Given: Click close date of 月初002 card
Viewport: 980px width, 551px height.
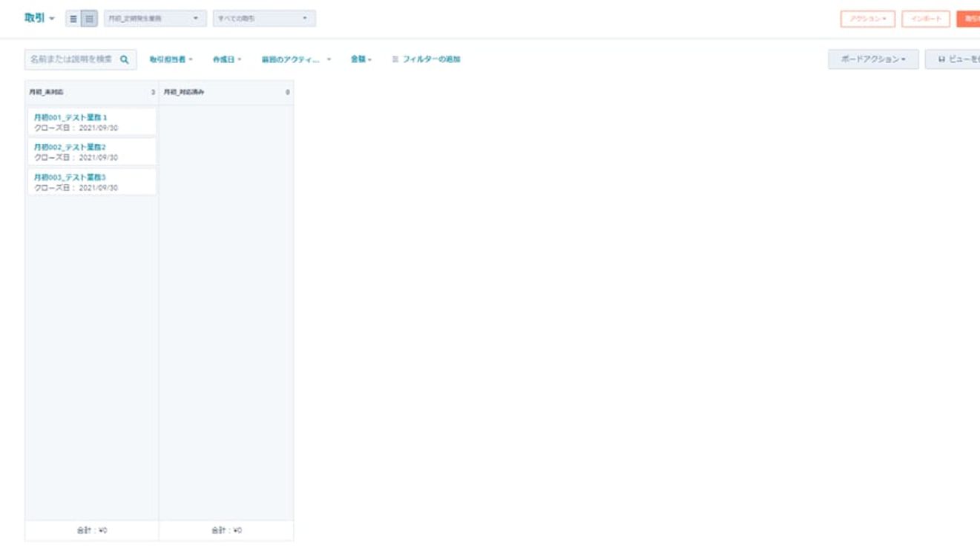Looking at the screenshot, I should [76, 158].
